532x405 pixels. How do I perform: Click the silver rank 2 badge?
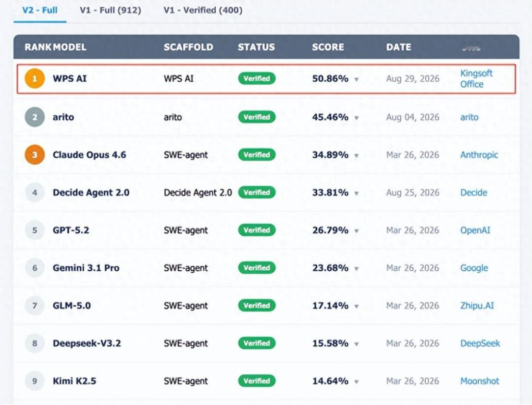(x=35, y=117)
